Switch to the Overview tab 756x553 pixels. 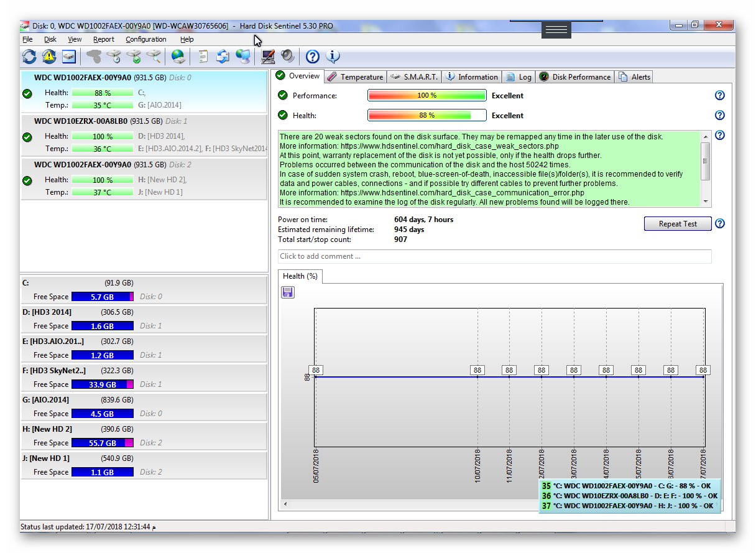pos(299,76)
